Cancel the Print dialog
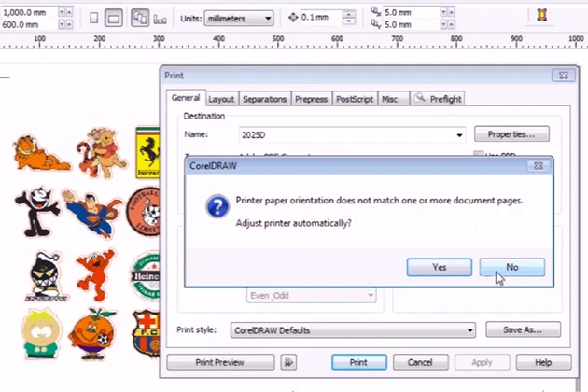The height and width of the screenshot is (392, 588). 420,362
